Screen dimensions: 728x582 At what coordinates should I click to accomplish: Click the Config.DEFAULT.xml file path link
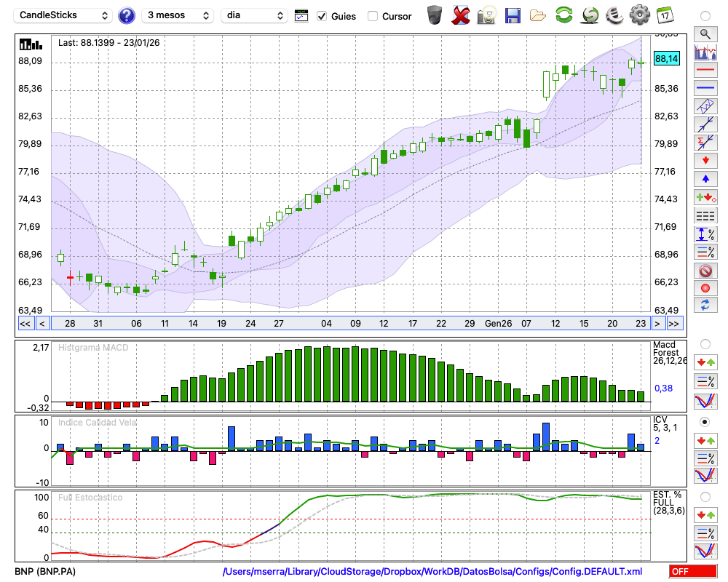[x=432, y=572]
